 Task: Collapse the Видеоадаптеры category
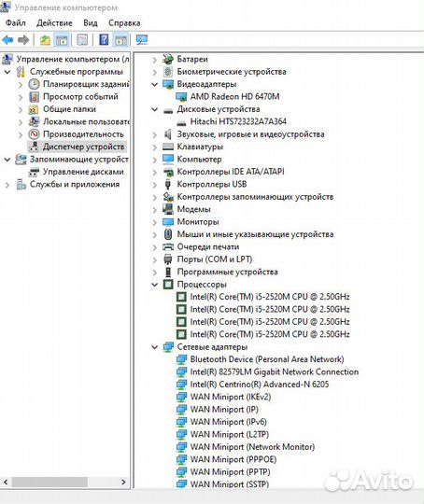pyautogui.click(x=155, y=85)
